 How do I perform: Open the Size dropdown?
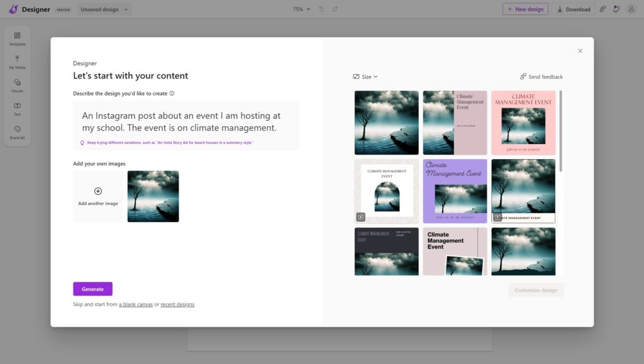365,76
